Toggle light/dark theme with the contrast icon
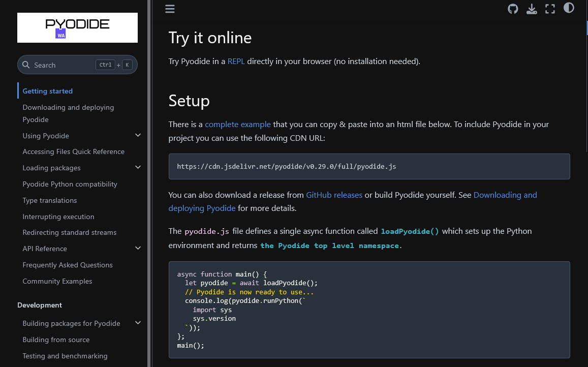588x367 pixels. [569, 8]
